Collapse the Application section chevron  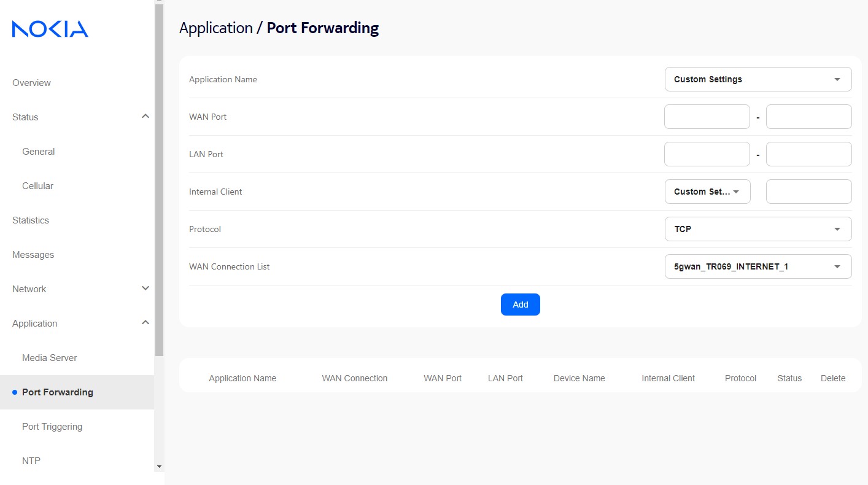point(145,323)
